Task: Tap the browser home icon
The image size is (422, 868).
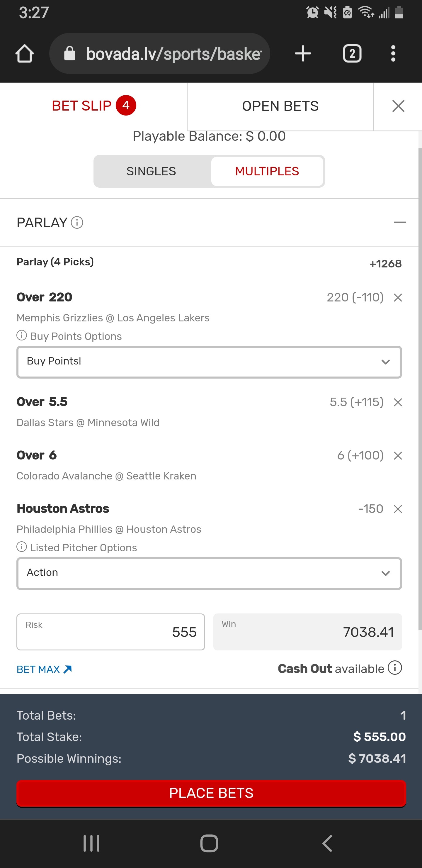Action: pos(25,54)
